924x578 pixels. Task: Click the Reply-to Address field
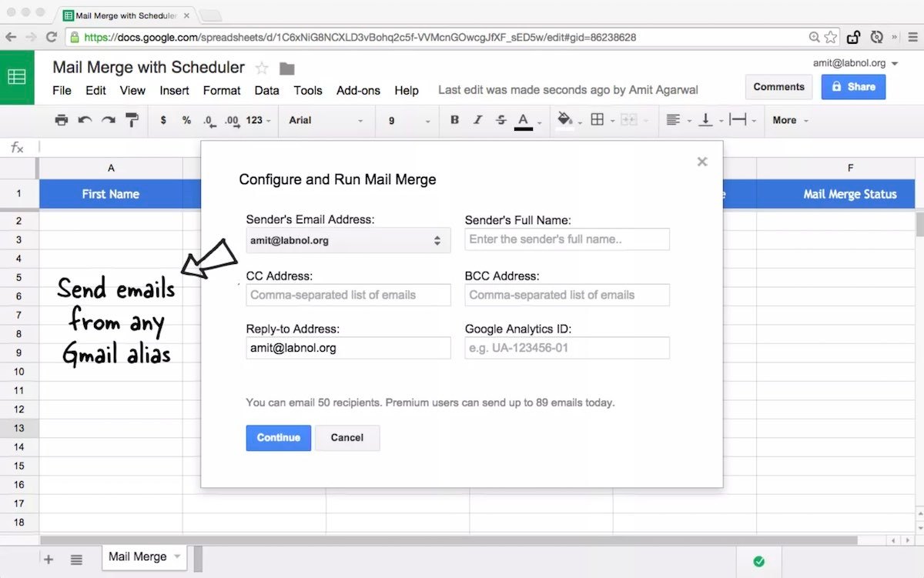[348, 348]
